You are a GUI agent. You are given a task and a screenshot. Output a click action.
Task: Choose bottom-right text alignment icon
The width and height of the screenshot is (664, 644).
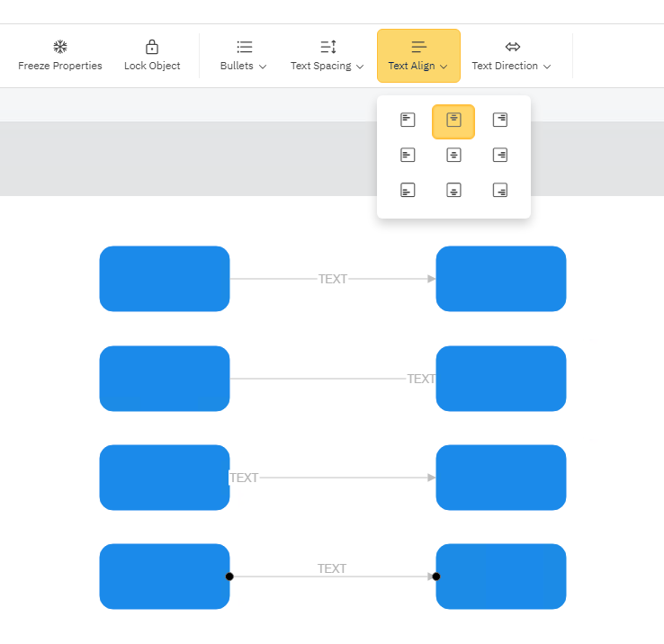click(x=500, y=190)
